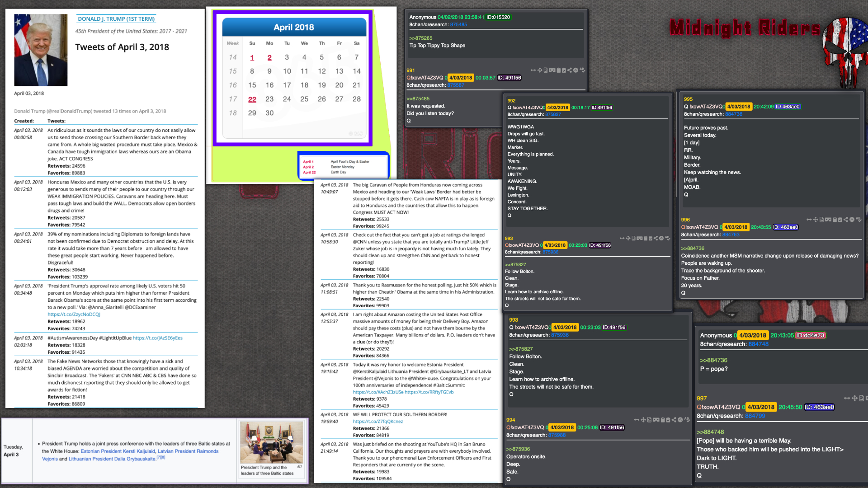The width and height of the screenshot is (868, 488).
Task: Select April 3 on the calendar
Action: click(287, 57)
